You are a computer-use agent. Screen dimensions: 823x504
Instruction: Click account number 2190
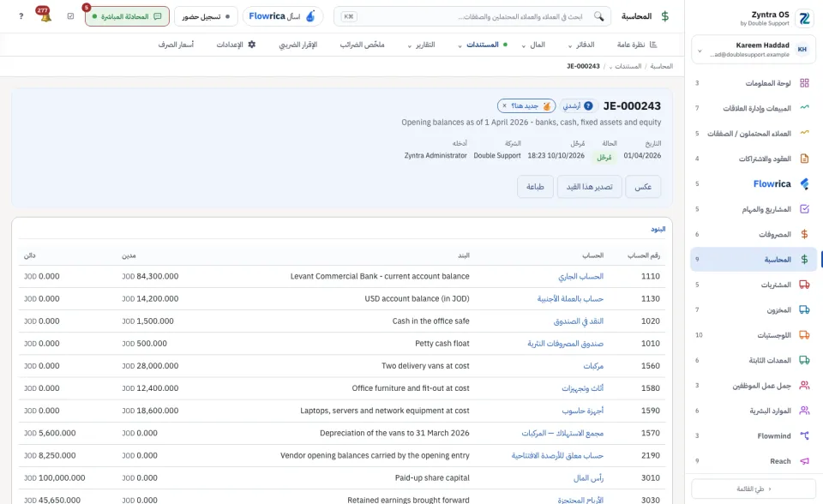651,456
